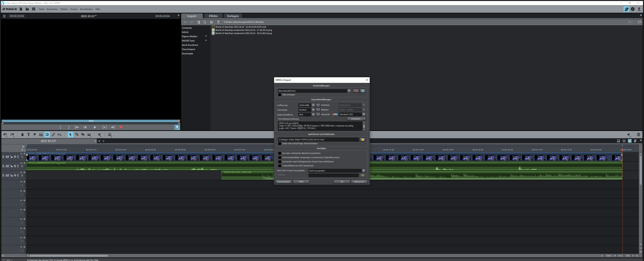Click the set chapter marker flag icon

[35, 135]
